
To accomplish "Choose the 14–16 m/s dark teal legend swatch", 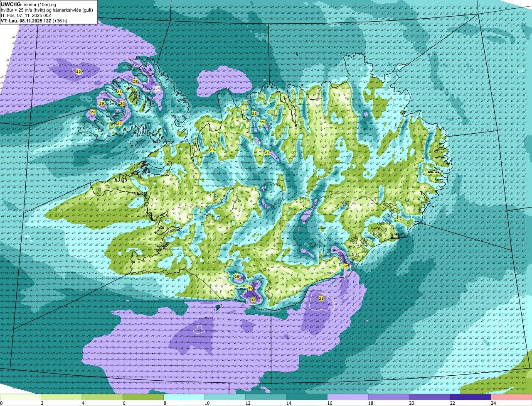I will pyautogui.click(x=307, y=397).
